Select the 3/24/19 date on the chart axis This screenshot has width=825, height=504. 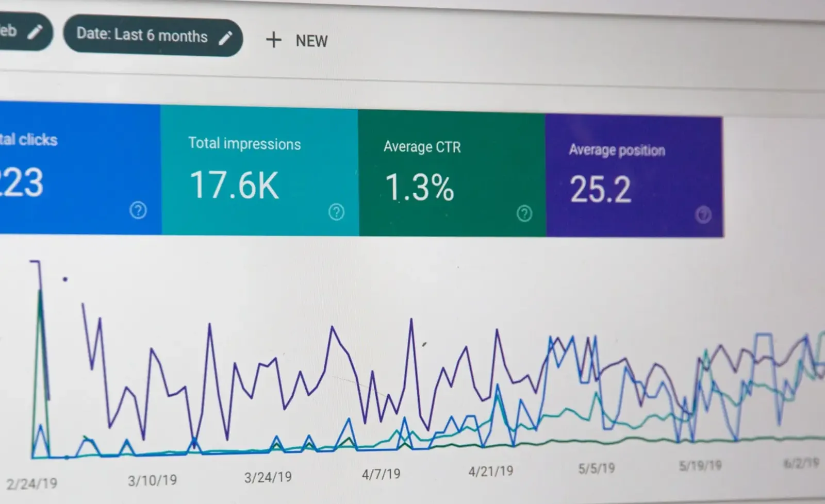click(x=268, y=477)
